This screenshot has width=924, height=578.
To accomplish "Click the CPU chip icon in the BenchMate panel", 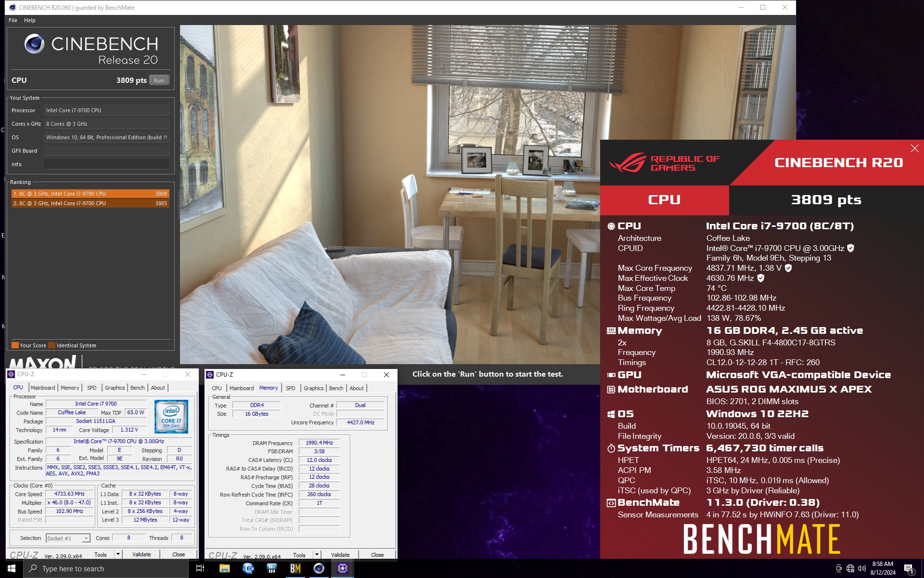I will 611,226.
